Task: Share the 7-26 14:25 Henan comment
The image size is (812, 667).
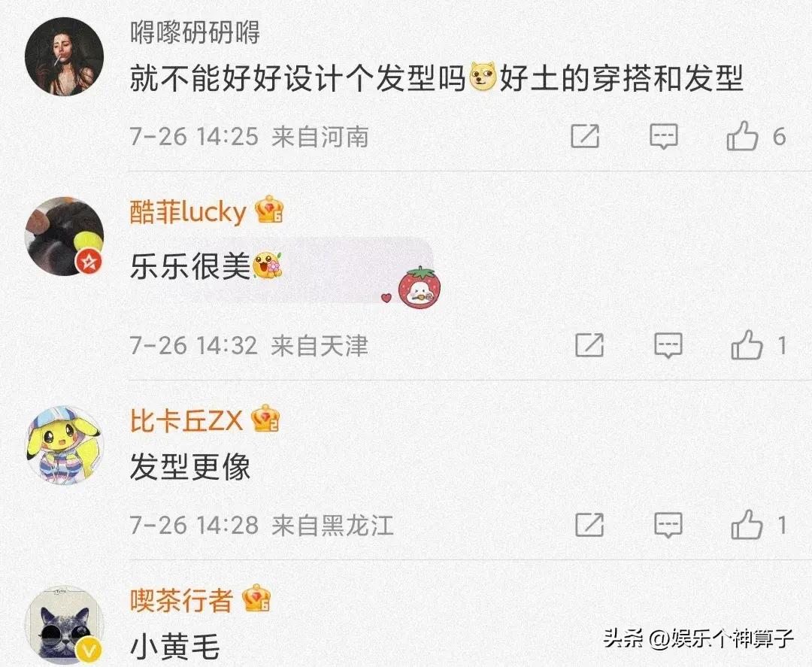Action: point(585,137)
